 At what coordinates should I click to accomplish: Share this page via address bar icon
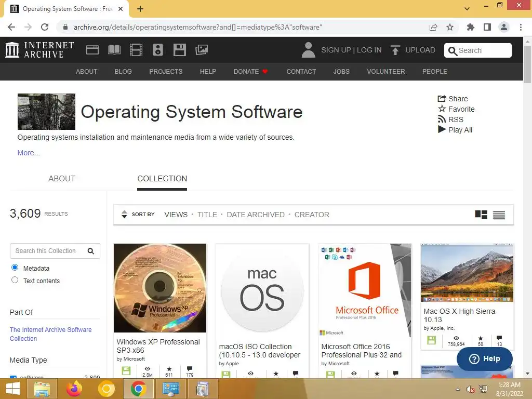(x=433, y=27)
